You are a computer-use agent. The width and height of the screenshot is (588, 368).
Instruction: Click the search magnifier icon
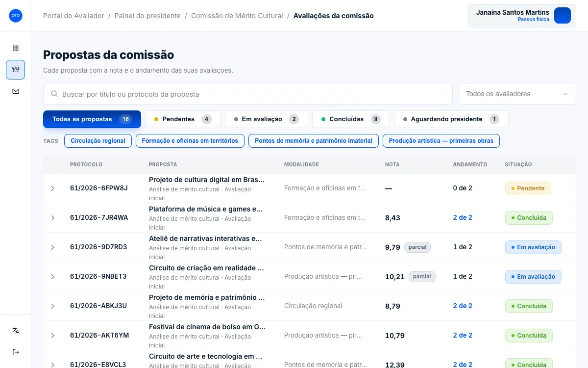pos(53,94)
